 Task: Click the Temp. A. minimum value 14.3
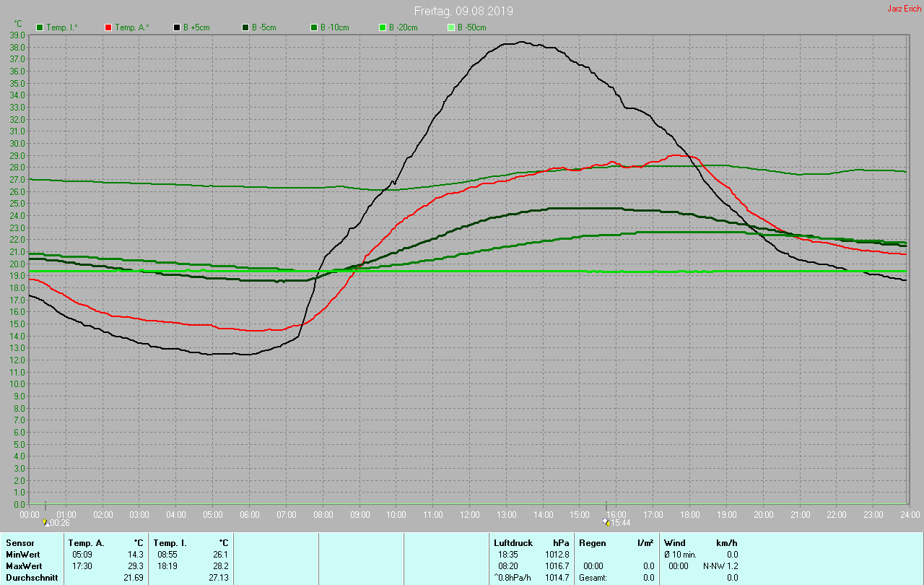136,555
